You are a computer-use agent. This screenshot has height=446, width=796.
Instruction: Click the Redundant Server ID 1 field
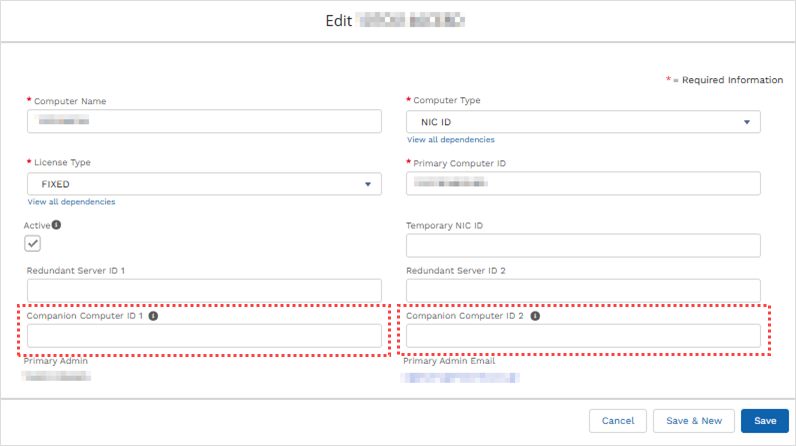click(204, 290)
